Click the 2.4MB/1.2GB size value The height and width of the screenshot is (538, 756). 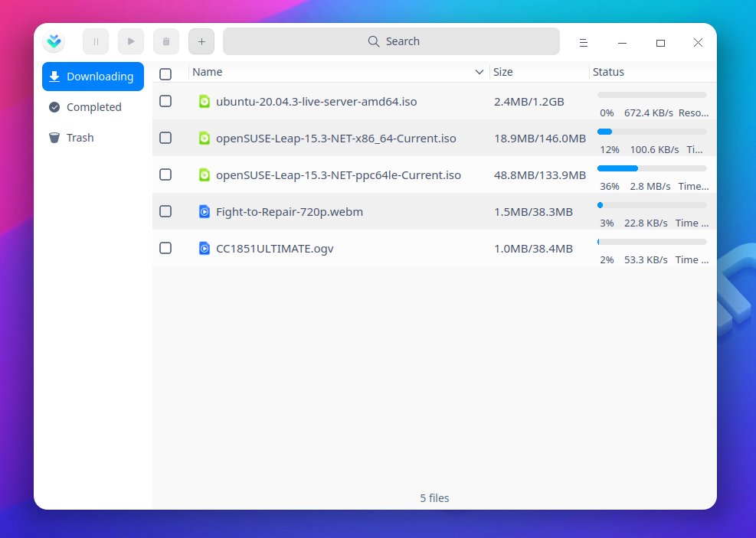click(529, 102)
